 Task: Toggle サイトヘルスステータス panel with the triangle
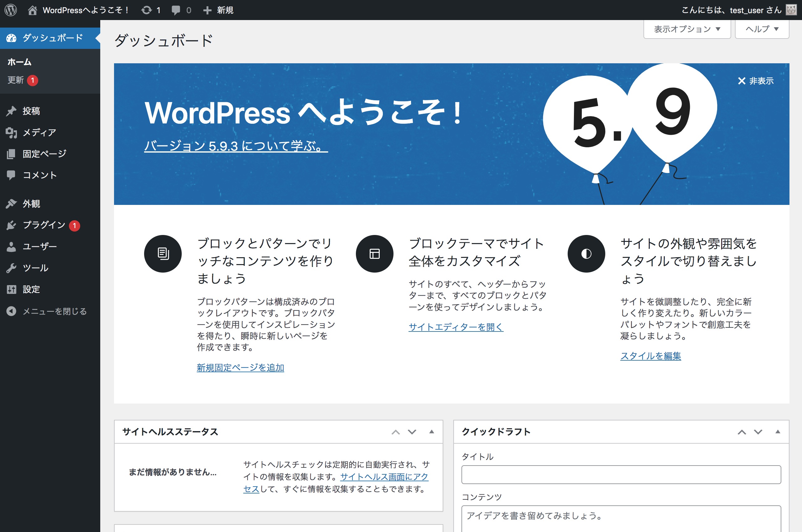click(431, 431)
